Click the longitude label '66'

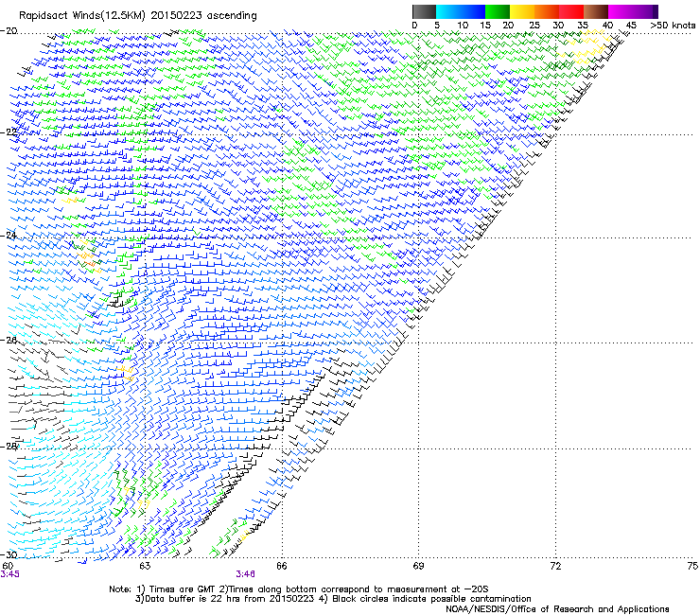[282, 566]
